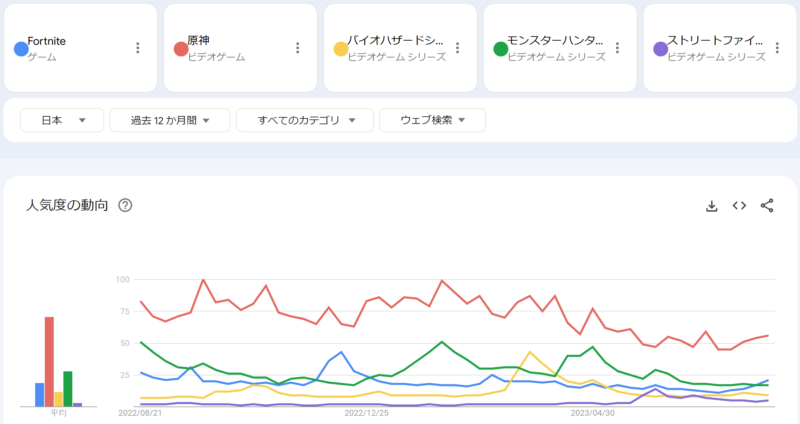The image size is (800, 424).
Task: Open the 日本 region dropdown
Action: pos(62,120)
